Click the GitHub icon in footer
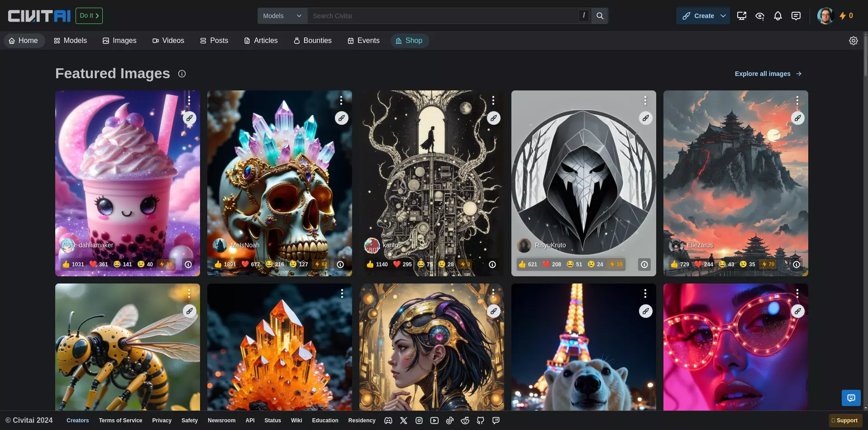Image resolution: width=868 pixels, height=430 pixels. click(x=480, y=421)
